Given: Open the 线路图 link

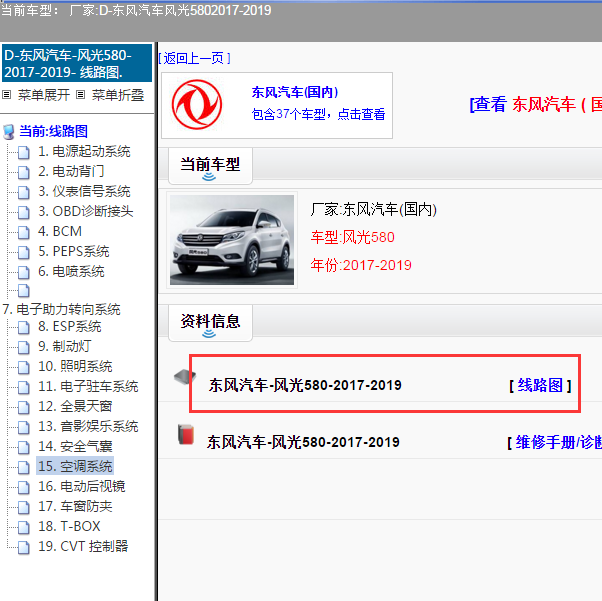Looking at the screenshot, I should [x=540, y=385].
